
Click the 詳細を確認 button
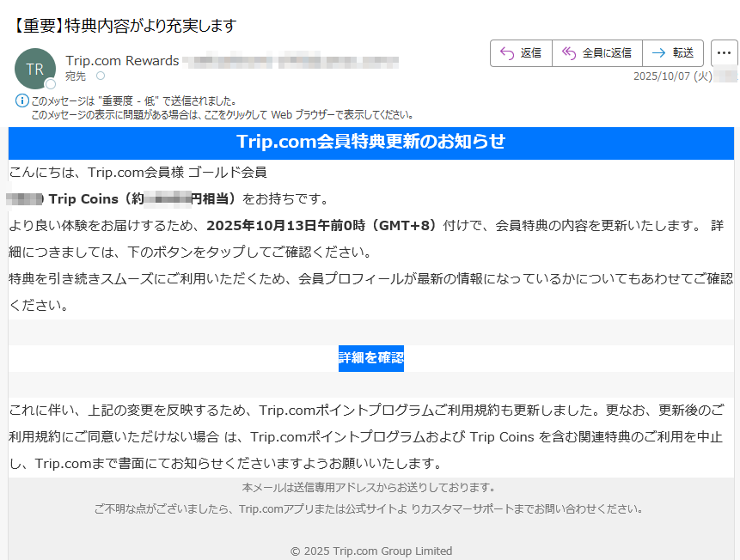pos(370,358)
